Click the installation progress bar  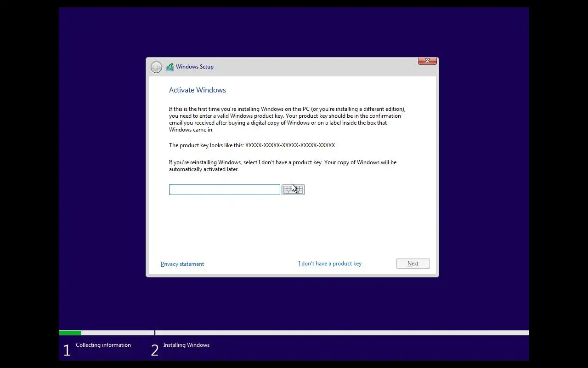tap(294, 333)
